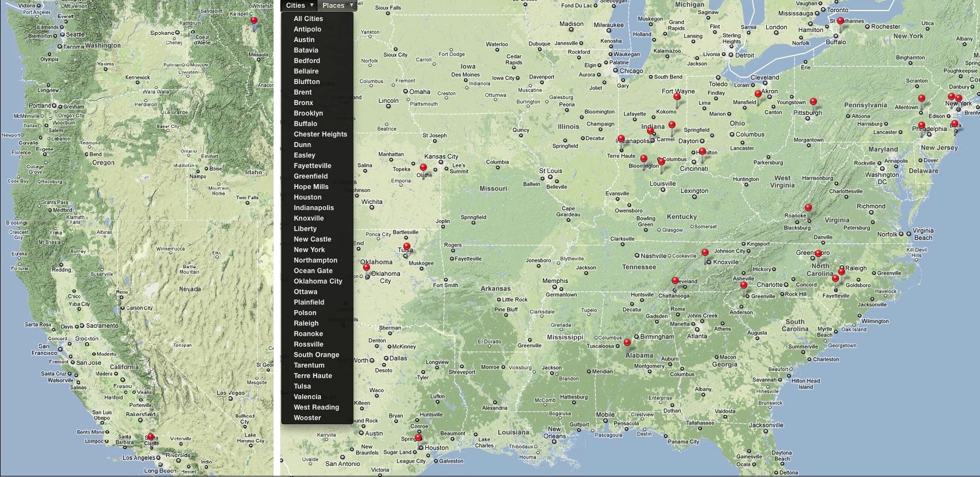Image resolution: width=980 pixels, height=477 pixels.
Task: Pick Tarentum from the Cities list
Action: pyautogui.click(x=309, y=365)
